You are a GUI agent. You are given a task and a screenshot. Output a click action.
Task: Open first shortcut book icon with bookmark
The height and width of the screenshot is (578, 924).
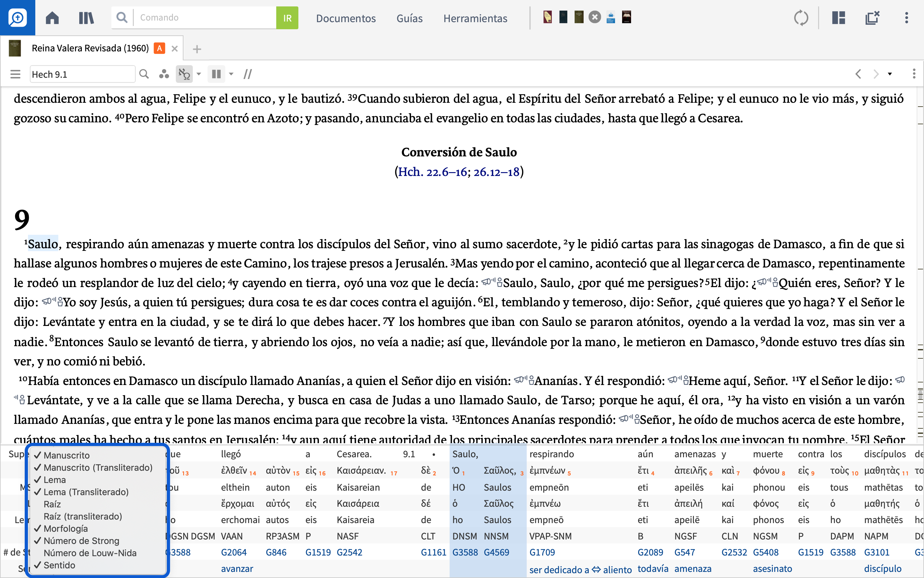coord(548,17)
